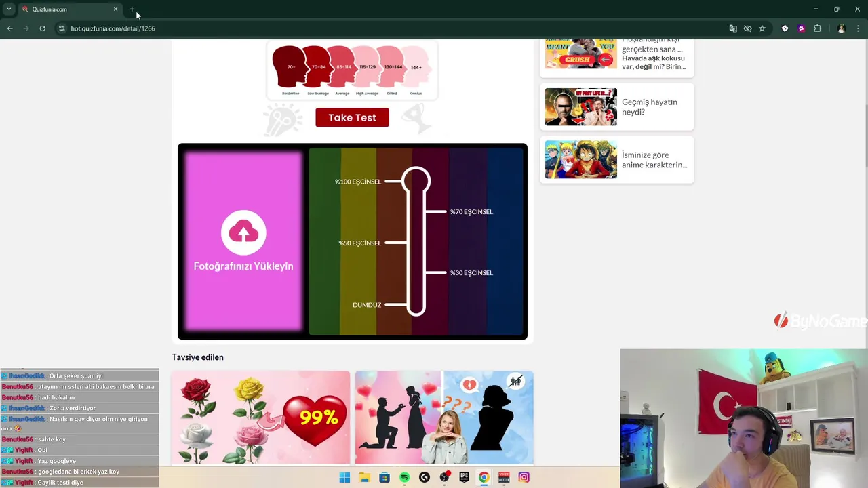Open the Windows Start button
Image resolution: width=868 pixels, height=488 pixels.
coord(344,477)
